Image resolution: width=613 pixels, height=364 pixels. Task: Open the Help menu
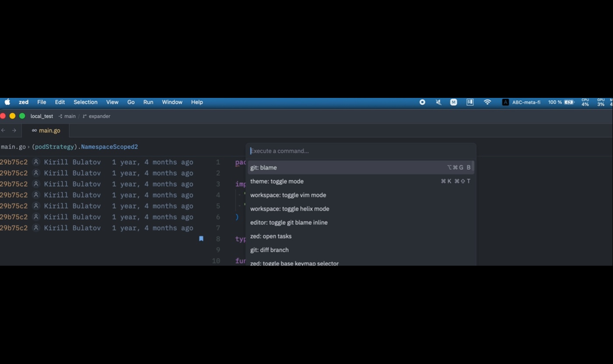point(197,102)
